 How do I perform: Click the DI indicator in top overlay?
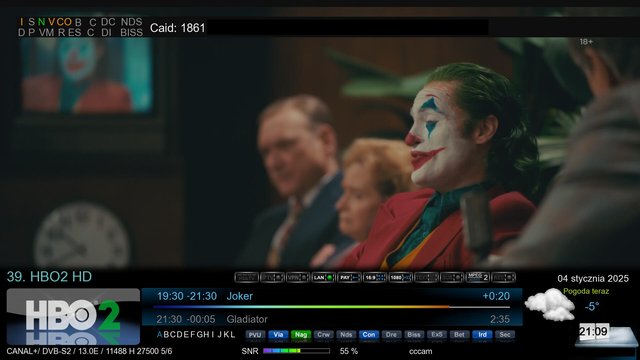tap(106, 33)
